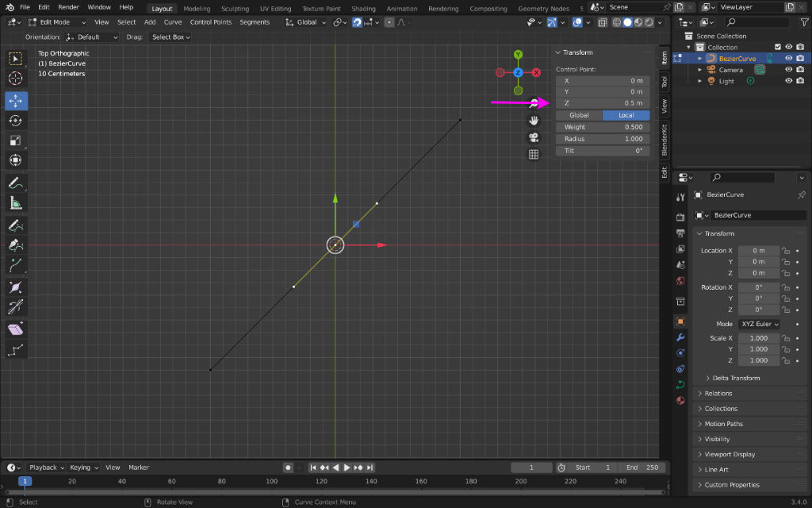The height and width of the screenshot is (508, 812).
Task: Click the pan view hand icon
Action: (534, 121)
